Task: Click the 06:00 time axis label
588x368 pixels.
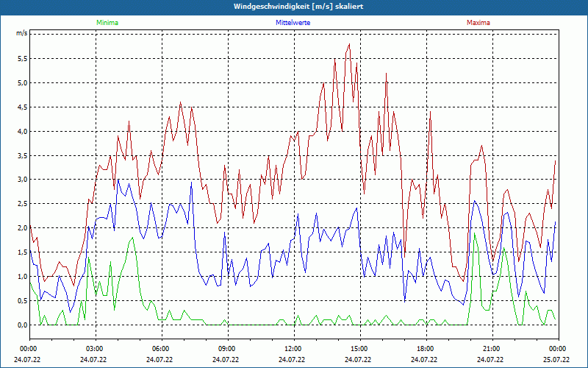Action: tap(159, 349)
